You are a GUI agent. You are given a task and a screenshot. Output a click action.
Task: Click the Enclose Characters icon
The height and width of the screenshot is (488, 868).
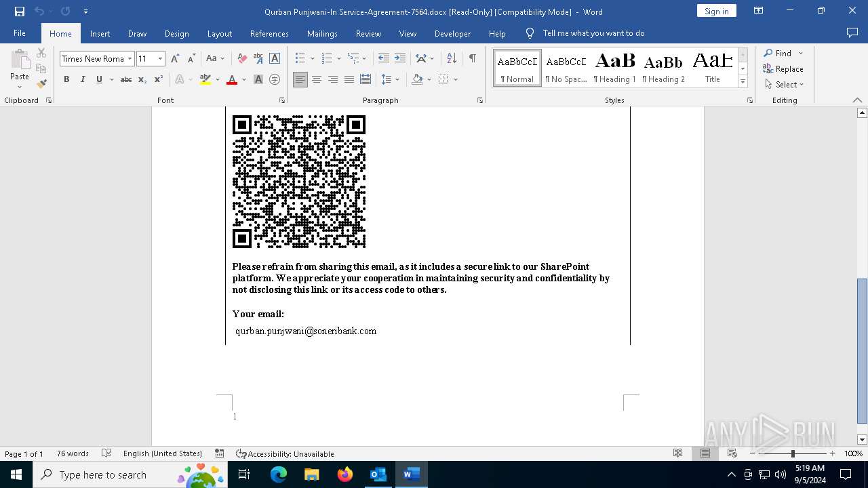pyautogui.click(x=275, y=80)
